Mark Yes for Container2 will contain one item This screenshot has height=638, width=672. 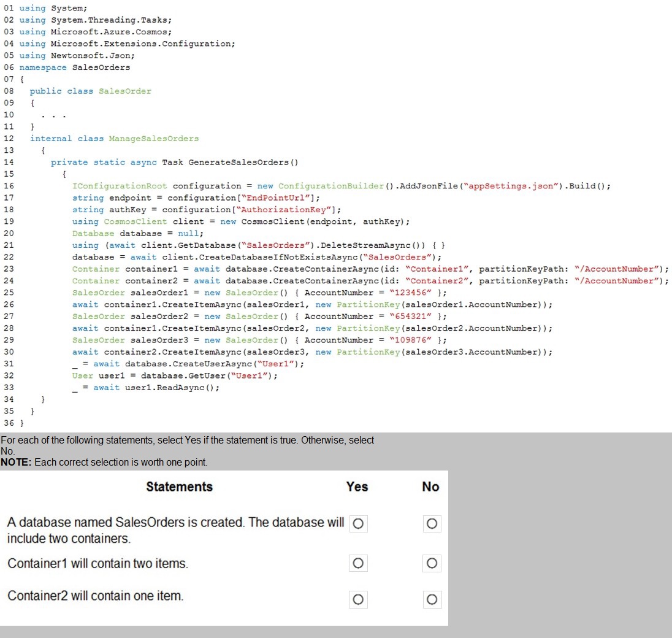tap(359, 599)
